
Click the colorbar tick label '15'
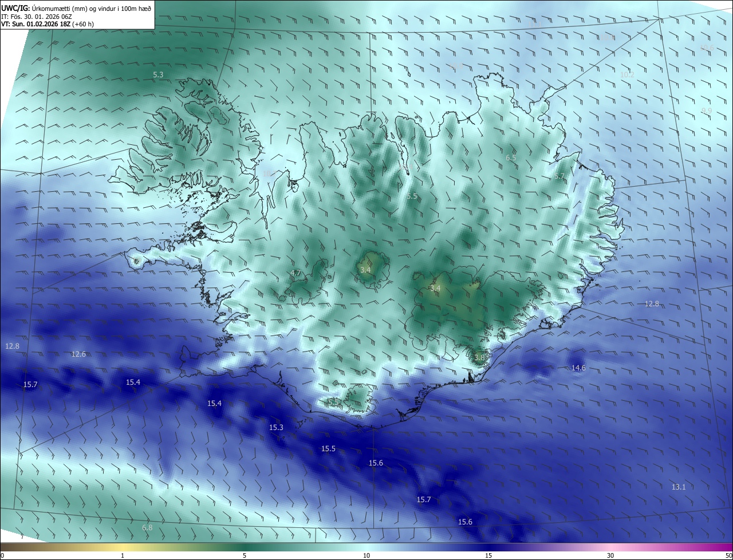coord(488,555)
